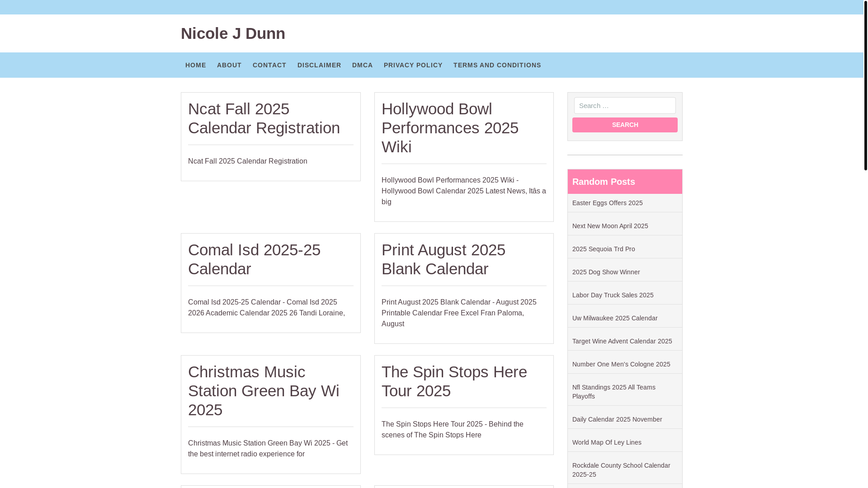
Task: Open World Map Of Ley Lines link
Action: tap(607, 442)
